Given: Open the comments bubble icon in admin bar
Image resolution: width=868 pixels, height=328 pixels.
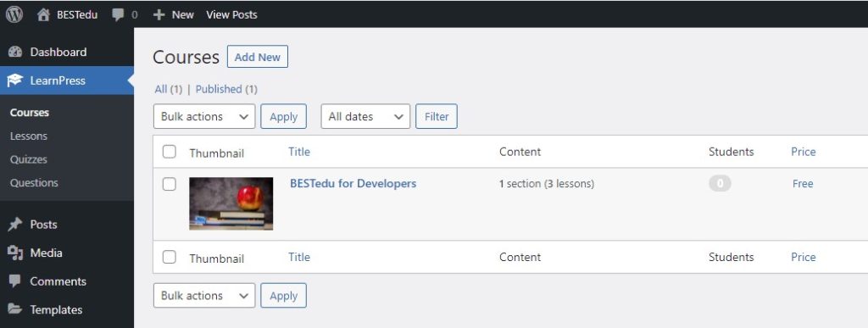Looking at the screenshot, I should pos(118,15).
